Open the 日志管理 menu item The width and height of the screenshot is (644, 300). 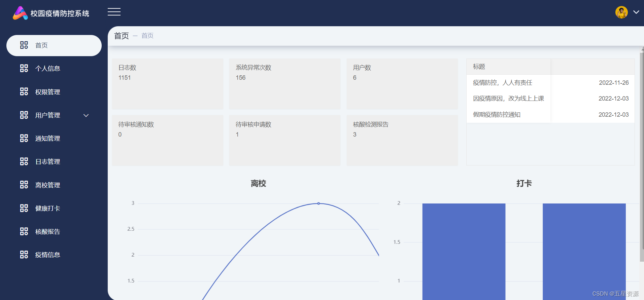pyautogui.click(x=54, y=162)
